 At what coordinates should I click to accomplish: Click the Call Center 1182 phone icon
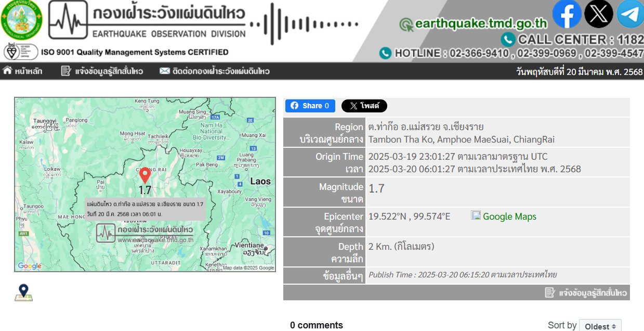[x=508, y=40]
